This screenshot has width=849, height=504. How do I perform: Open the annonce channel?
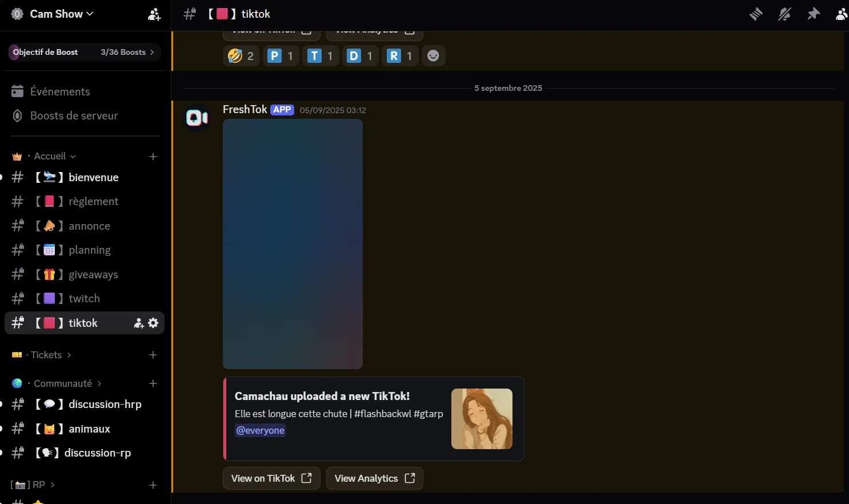tap(85, 226)
